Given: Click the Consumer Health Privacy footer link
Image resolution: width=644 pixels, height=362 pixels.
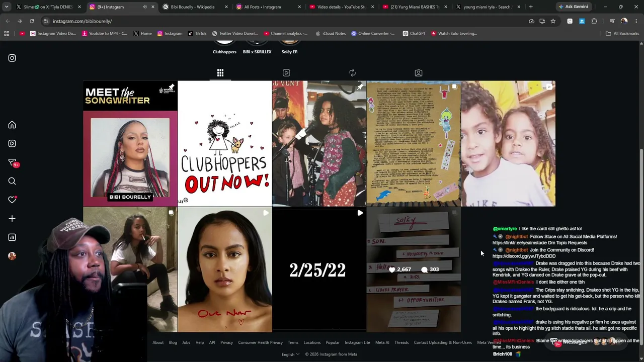Looking at the screenshot, I should [x=260, y=342].
